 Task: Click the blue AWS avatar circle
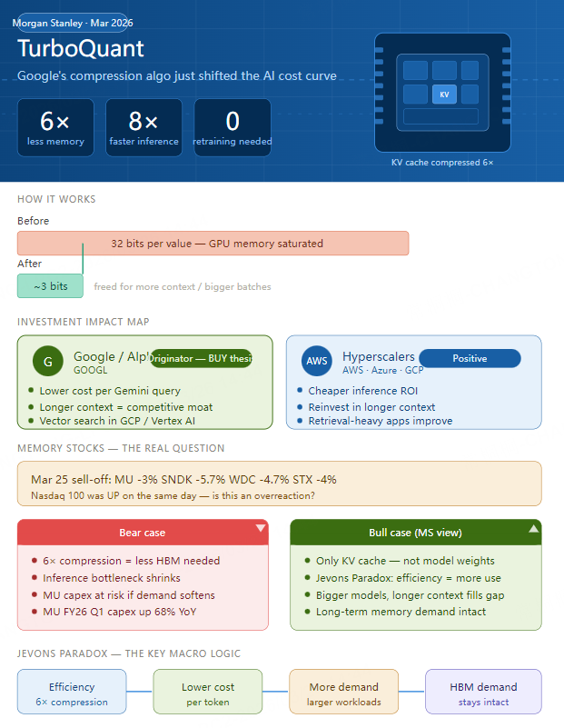tap(317, 361)
